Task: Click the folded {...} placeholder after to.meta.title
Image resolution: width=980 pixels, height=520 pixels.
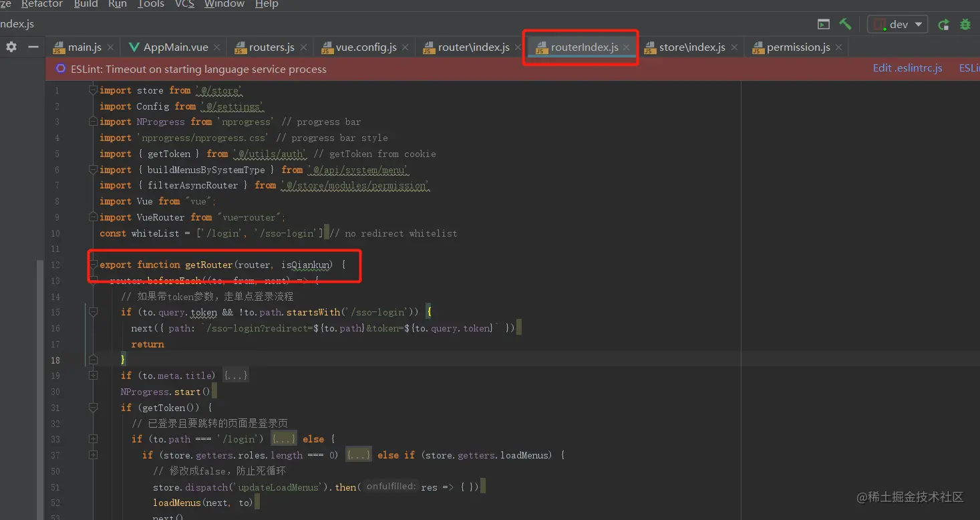Action: 236,376
